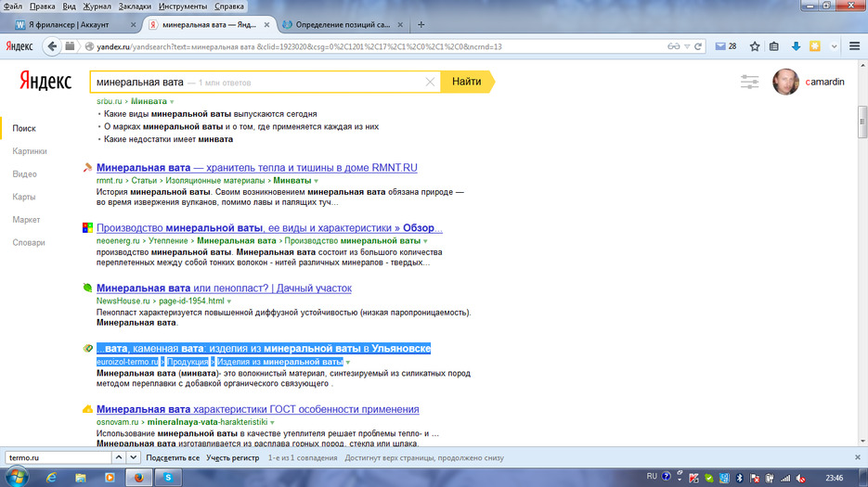Viewport: 868px width, 487px height.
Task: Click the site identity globe icon
Action: (x=88, y=46)
